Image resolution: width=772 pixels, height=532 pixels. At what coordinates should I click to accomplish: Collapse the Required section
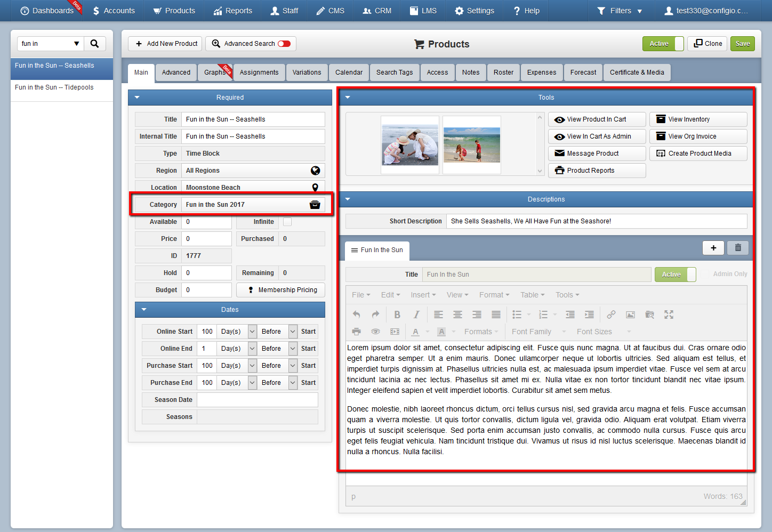[x=137, y=98]
